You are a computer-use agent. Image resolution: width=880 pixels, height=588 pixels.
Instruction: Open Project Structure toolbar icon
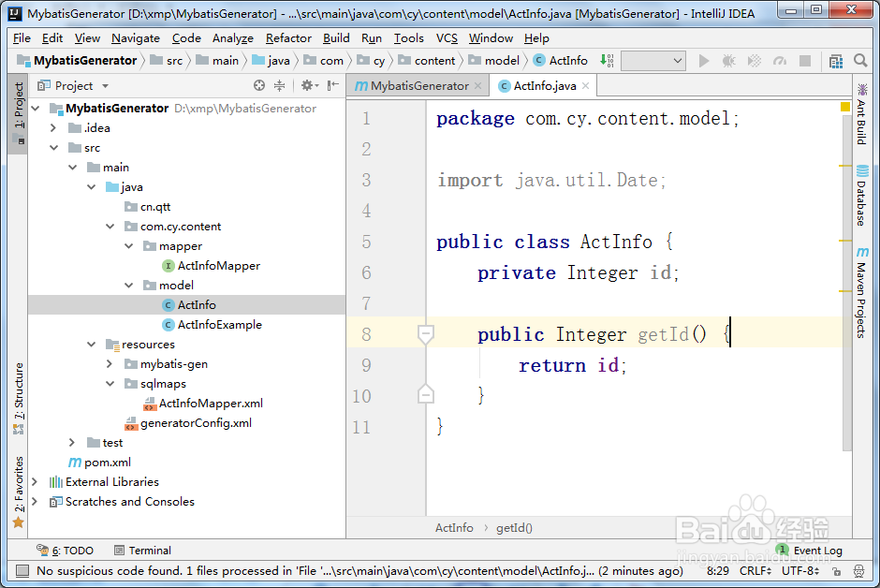[836, 61]
